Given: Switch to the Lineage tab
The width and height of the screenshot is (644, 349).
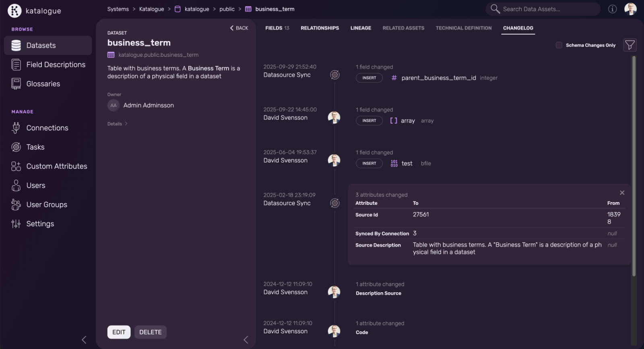Looking at the screenshot, I should click(x=361, y=28).
